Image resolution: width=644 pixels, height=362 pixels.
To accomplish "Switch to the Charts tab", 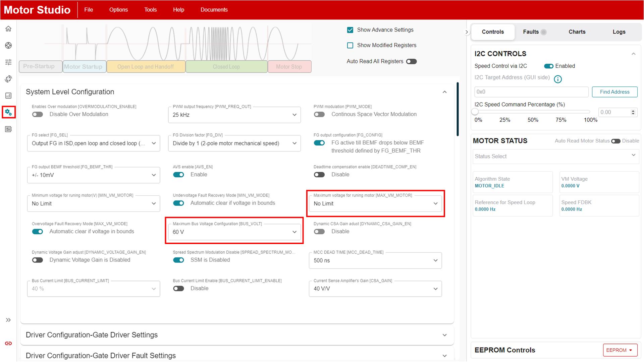I will pyautogui.click(x=577, y=32).
